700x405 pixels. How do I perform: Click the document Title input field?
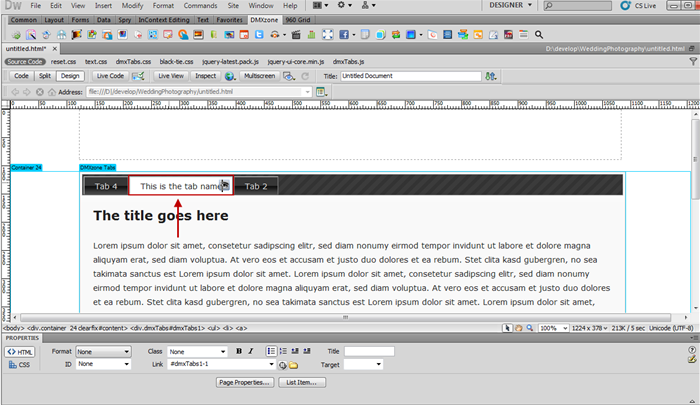408,75
